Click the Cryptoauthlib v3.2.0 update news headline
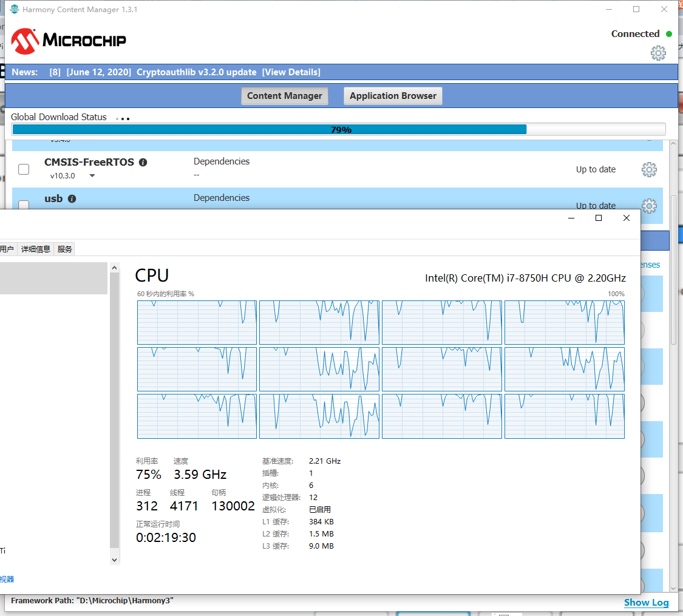 (197, 72)
